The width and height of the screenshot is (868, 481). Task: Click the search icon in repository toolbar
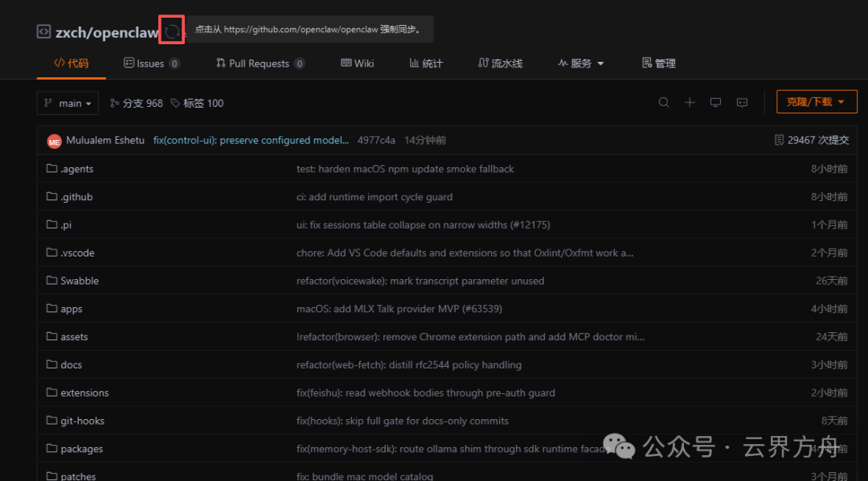664,102
